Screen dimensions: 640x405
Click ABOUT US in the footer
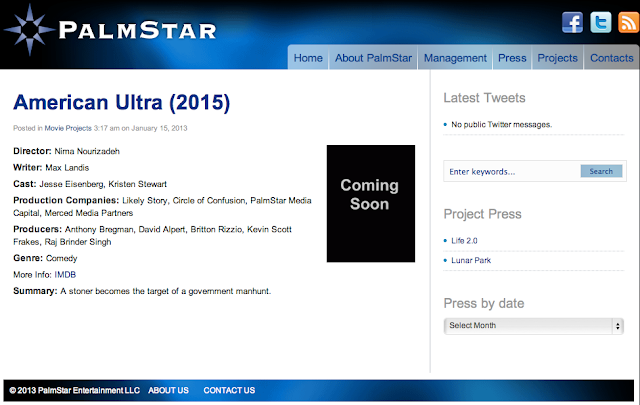(168, 390)
